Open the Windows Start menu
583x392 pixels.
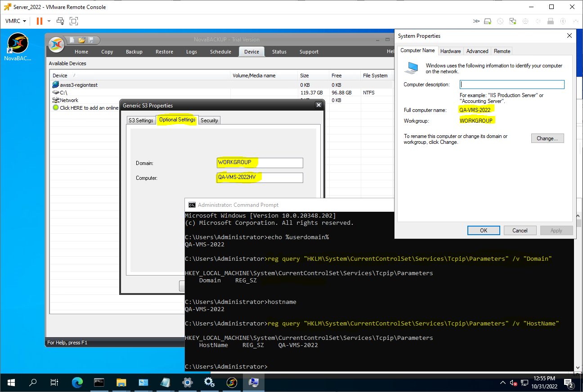click(11, 383)
